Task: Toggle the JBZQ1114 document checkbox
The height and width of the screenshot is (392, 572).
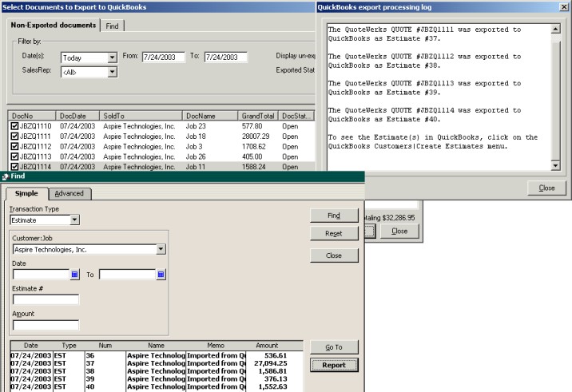Action: [14, 167]
